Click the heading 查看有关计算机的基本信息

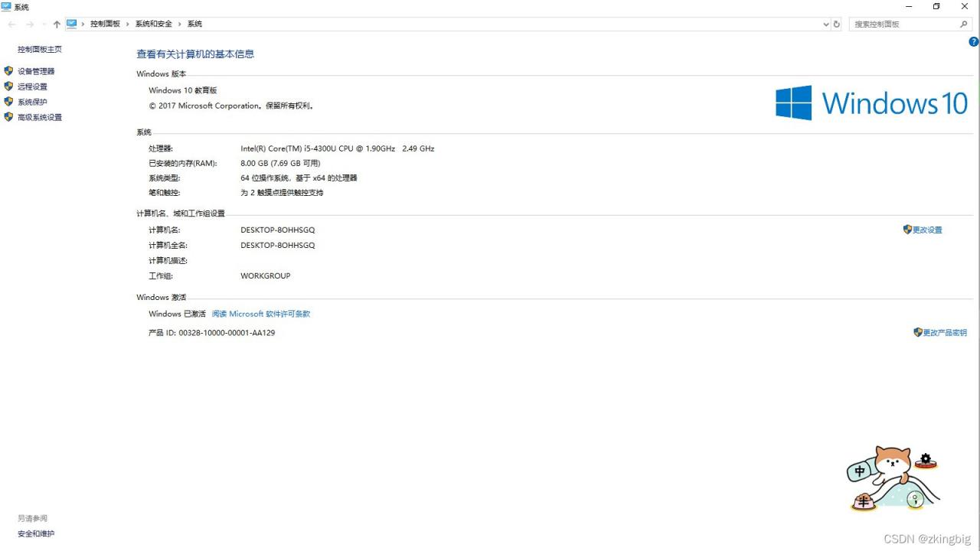click(x=195, y=54)
